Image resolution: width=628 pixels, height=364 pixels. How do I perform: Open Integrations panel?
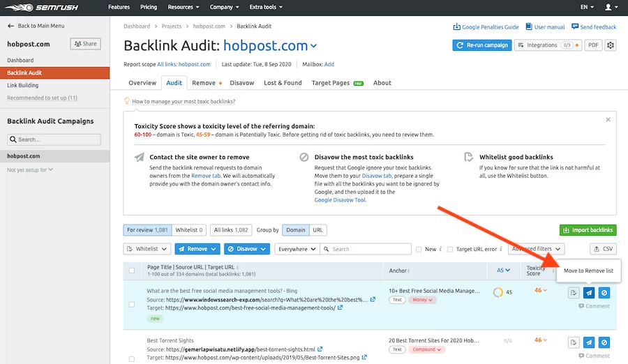[548, 45]
